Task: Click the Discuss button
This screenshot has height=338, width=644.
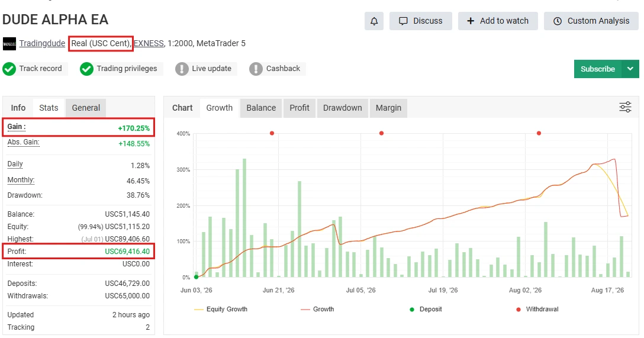Action: tap(421, 21)
